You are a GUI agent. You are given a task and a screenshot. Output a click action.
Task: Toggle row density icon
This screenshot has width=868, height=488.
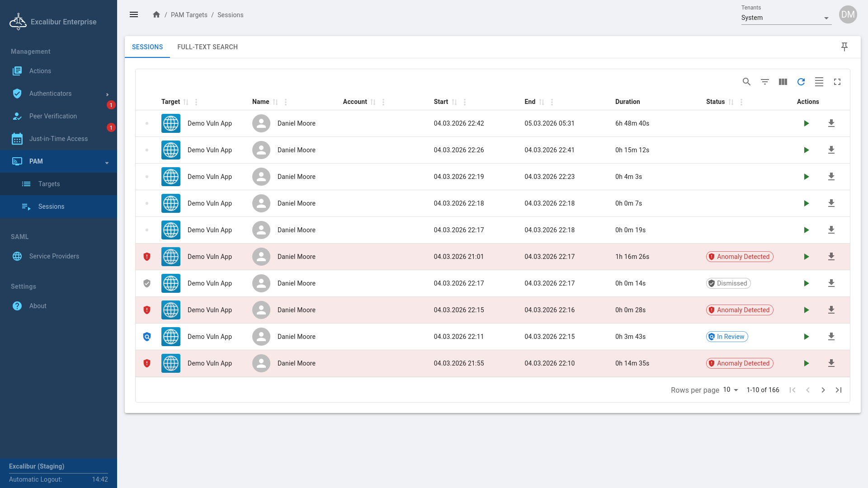click(x=819, y=82)
